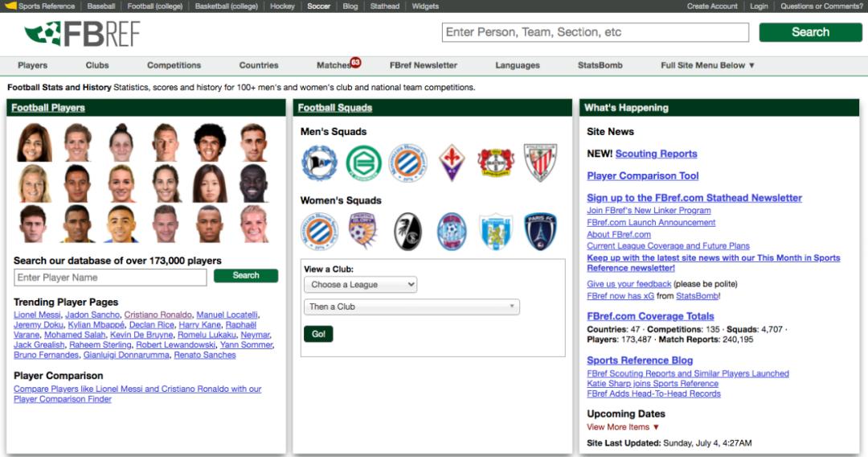The image size is (868, 457).
Task: Open the purple Perth Glory crest
Action: (362, 230)
